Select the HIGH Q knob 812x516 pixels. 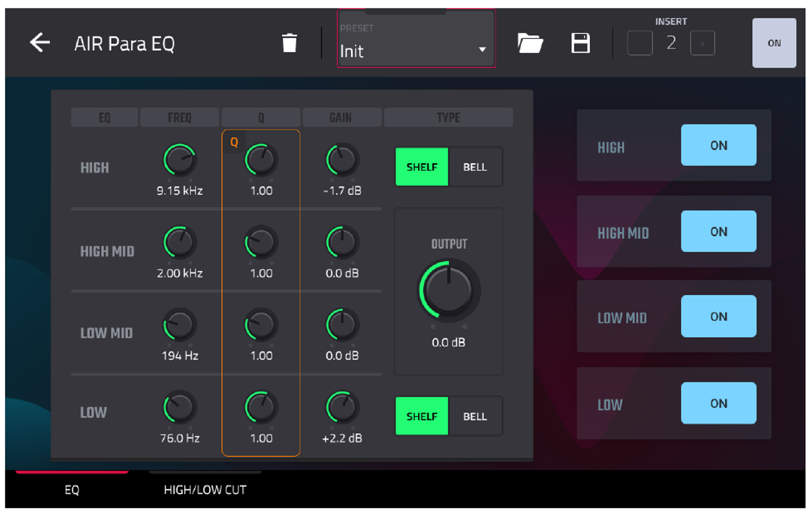click(x=261, y=160)
